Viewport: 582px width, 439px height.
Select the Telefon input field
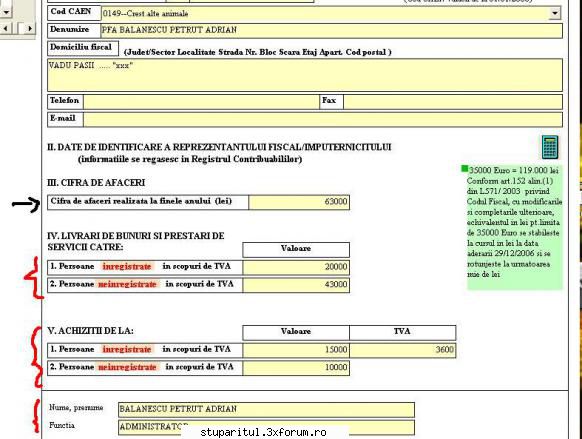(202, 102)
